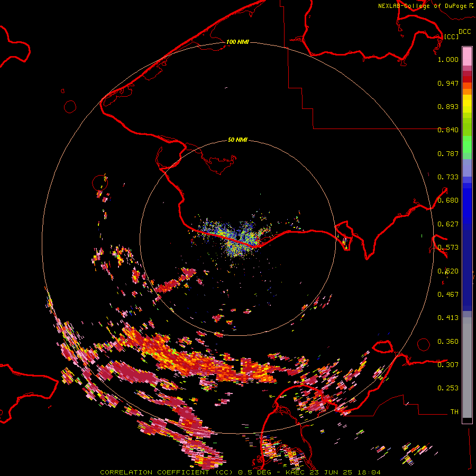Click the 0.5 DEG elevation text

click(x=254, y=472)
